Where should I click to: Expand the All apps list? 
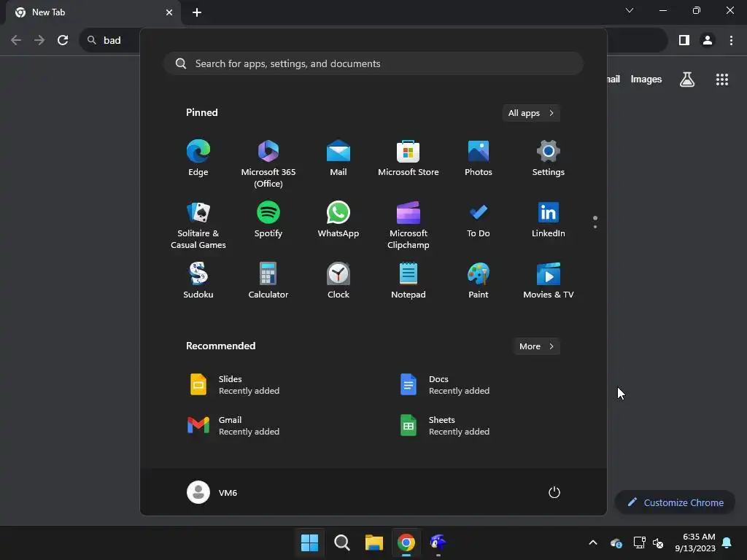tap(531, 113)
